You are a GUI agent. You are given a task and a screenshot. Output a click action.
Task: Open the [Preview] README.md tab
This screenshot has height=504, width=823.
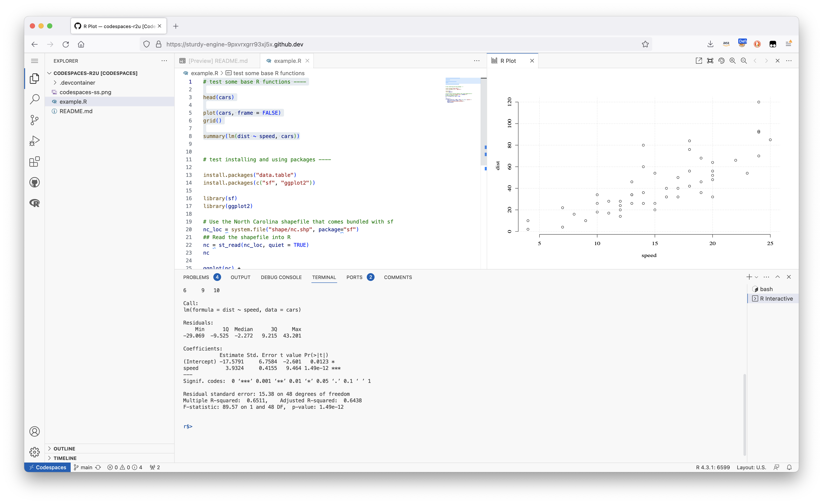[x=218, y=61]
